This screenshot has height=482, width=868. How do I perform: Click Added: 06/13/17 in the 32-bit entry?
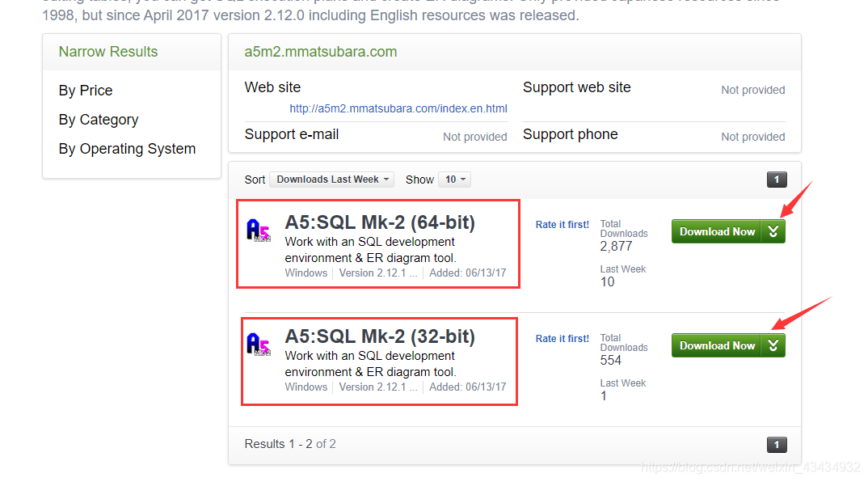[468, 387]
